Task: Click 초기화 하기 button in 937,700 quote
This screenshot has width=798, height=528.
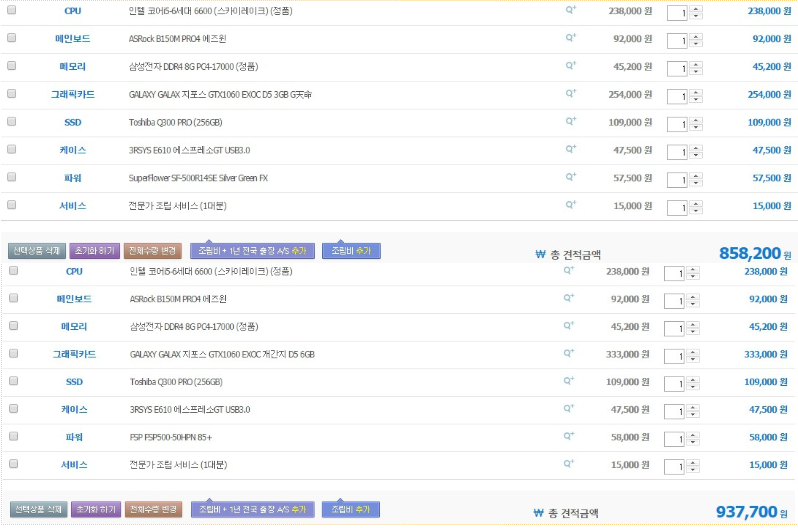Action: (x=96, y=509)
